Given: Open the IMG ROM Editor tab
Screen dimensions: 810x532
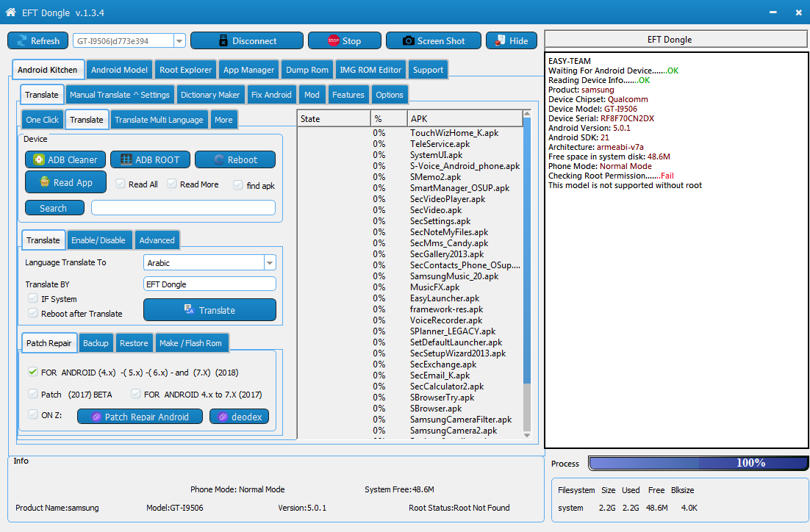Looking at the screenshot, I should pyautogui.click(x=370, y=70).
